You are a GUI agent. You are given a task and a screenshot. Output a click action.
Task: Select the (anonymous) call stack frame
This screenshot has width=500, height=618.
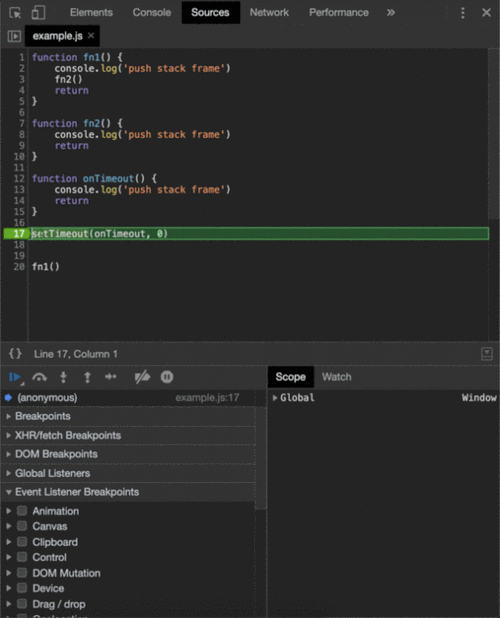(x=47, y=398)
